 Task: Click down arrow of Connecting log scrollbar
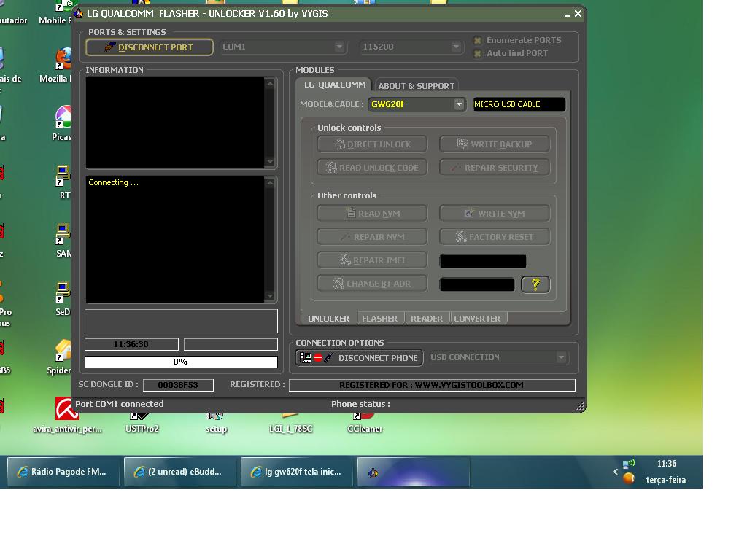(x=270, y=296)
